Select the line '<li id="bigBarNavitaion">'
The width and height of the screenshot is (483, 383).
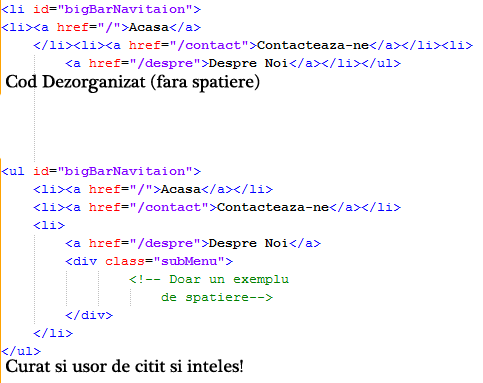pos(101,9)
